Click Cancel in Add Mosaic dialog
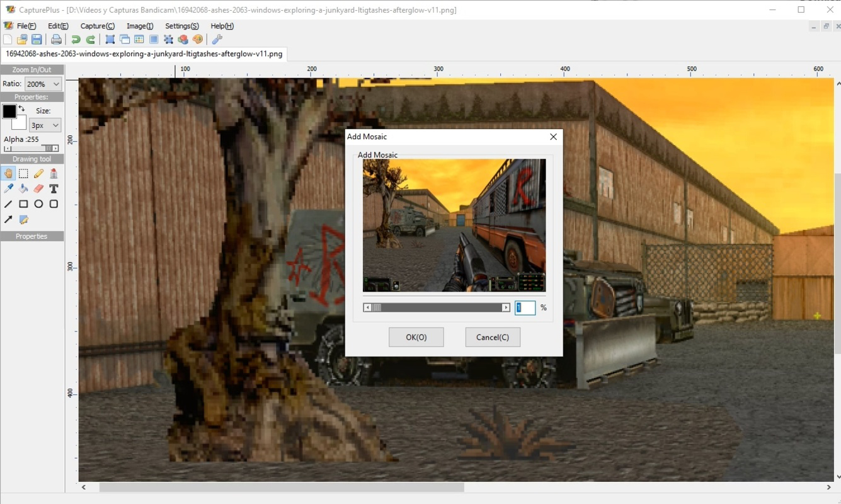The width and height of the screenshot is (841, 504). pos(493,337)
